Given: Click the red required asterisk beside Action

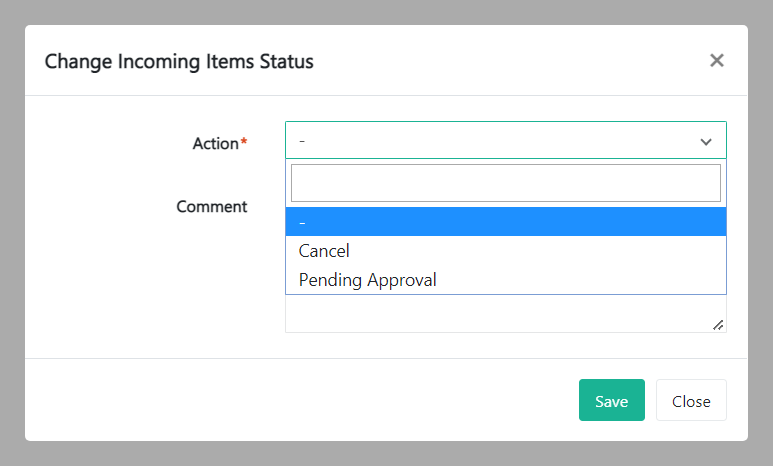Looking at the screenshot, I should point(244,143).
